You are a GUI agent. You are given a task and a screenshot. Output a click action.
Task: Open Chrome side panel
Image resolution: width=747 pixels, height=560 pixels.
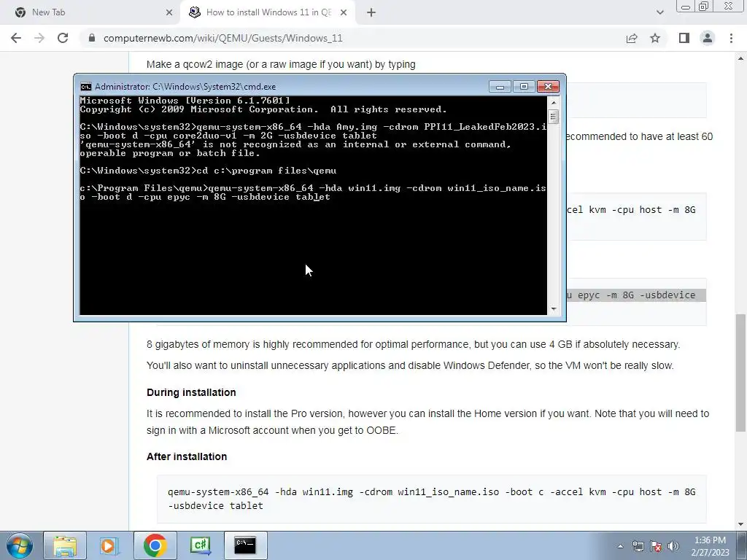pyautogui.click(x=684, y=38)
